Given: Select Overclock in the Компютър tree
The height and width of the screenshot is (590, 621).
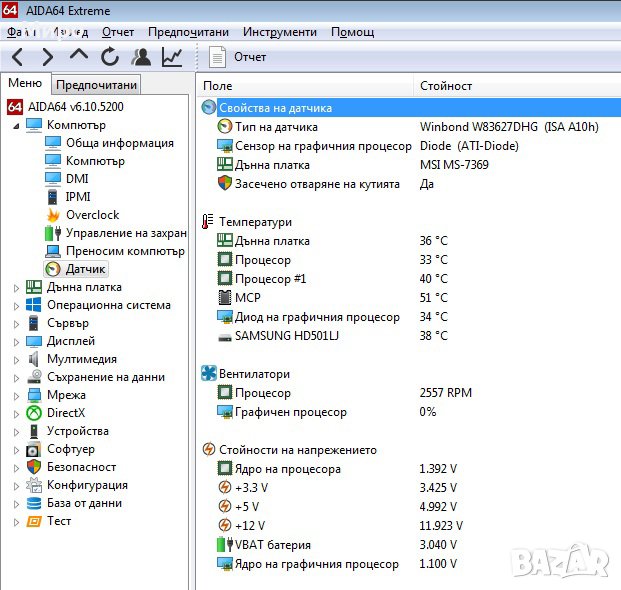Looking at the screenshot, I should tap(92, 215).
